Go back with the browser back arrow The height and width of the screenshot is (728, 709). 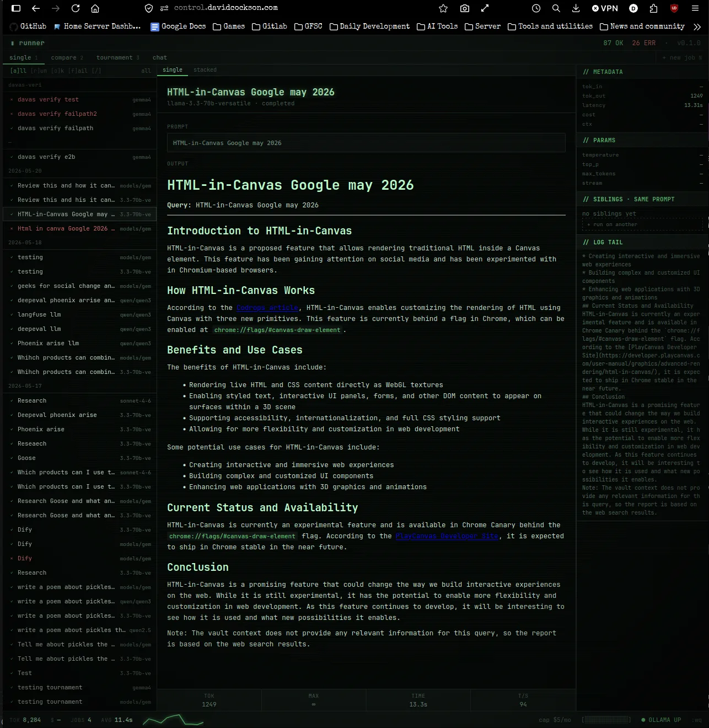coord(36,8)
